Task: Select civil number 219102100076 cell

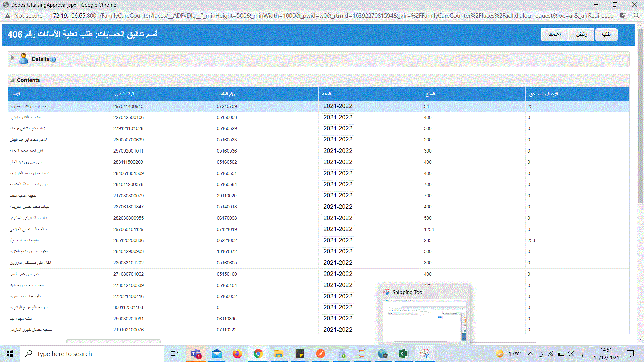Action: tap(163, 330)
